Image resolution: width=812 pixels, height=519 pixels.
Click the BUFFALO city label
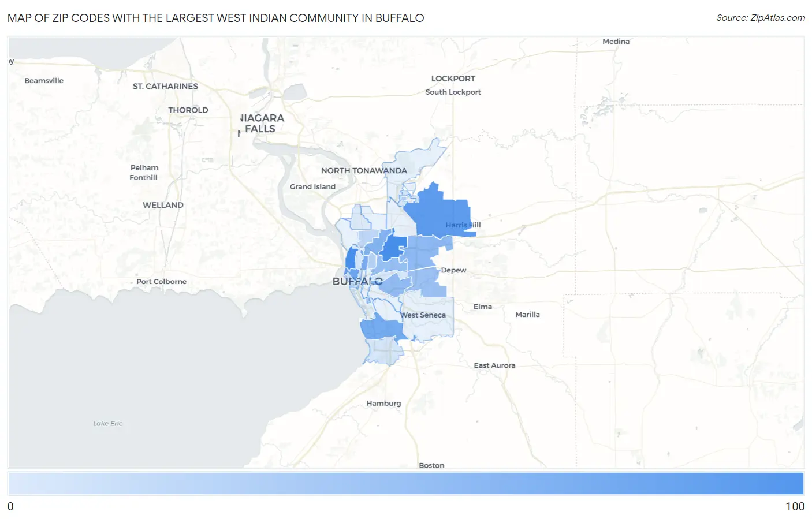pos(357,282)
